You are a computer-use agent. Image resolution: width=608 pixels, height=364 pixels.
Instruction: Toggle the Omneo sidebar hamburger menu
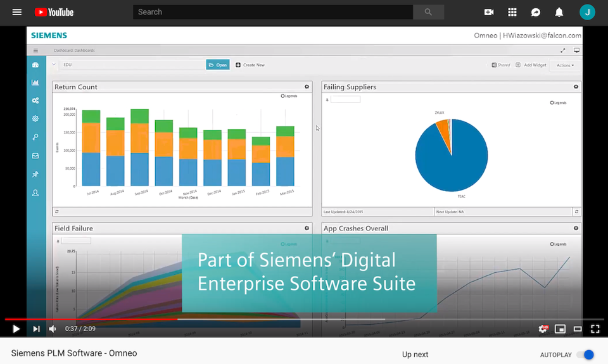coord(35,51)
